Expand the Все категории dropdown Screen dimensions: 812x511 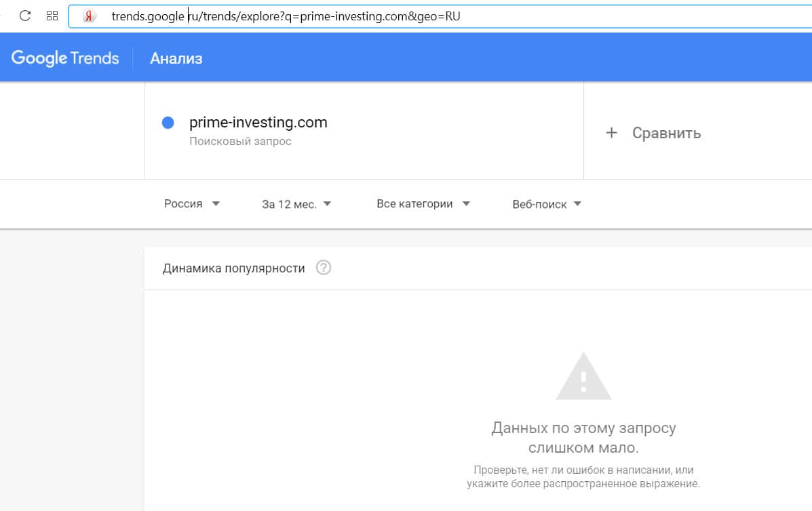pos(423,204)
